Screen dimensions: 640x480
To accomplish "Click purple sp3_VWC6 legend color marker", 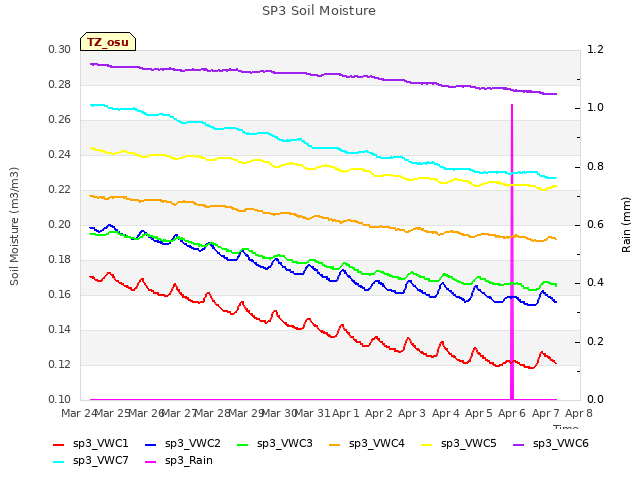I will 518,444.
